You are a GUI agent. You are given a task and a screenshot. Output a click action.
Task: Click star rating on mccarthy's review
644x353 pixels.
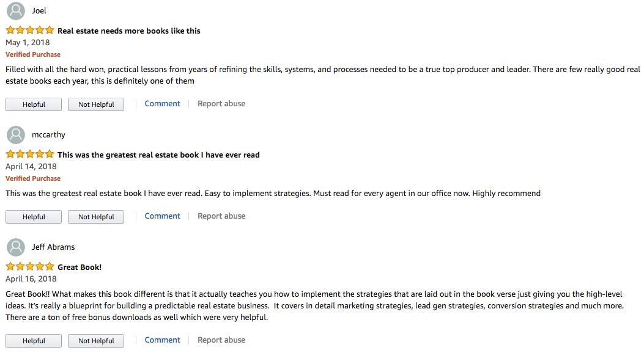(30, 154)
